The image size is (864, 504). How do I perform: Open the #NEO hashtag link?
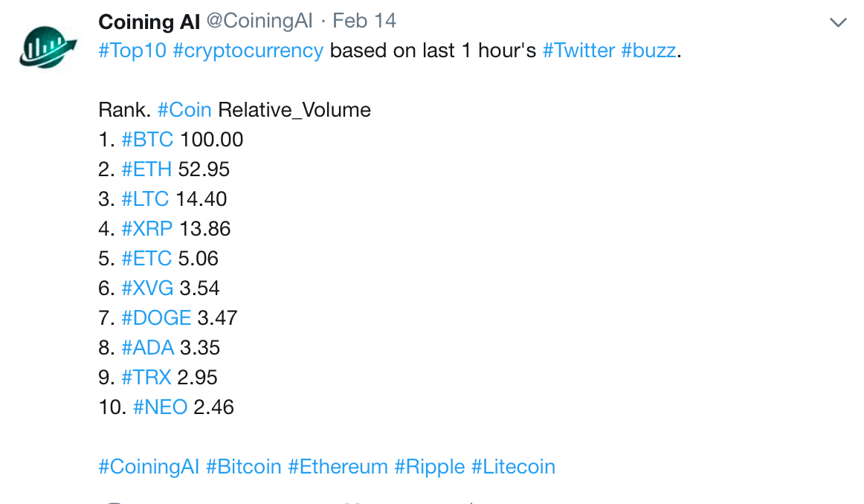[160, 407]
